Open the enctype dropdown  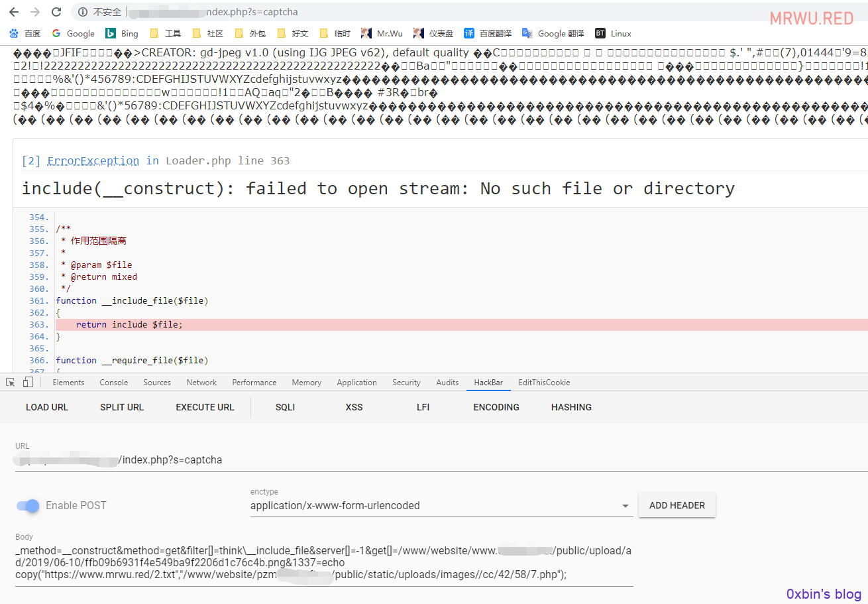pos(441,505)
